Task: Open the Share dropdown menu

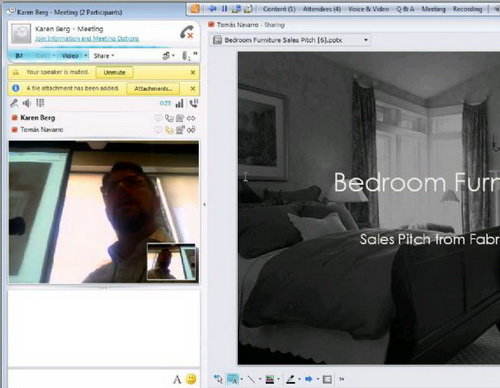Action: coord(104,56)
